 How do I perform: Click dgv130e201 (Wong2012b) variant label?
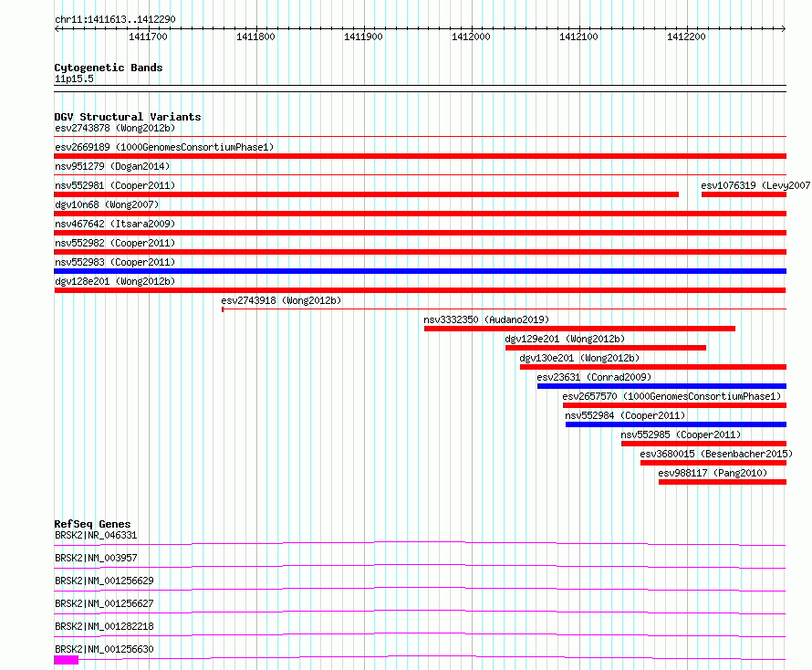coord(579,358)
